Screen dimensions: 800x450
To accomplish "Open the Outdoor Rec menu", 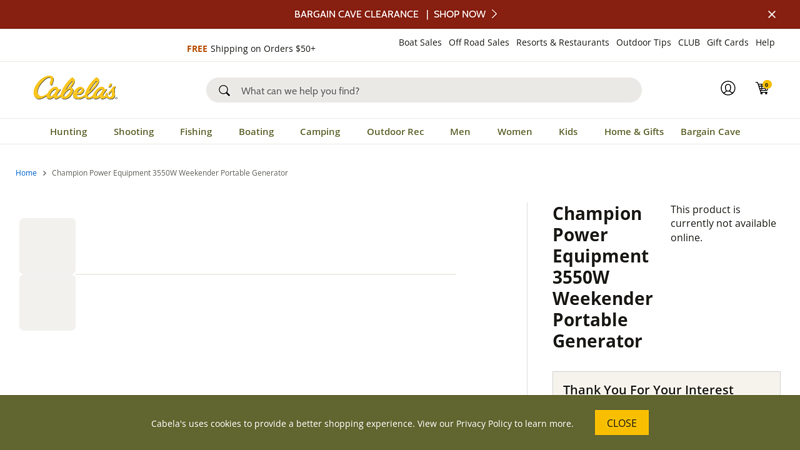I will tap(395, 132).
